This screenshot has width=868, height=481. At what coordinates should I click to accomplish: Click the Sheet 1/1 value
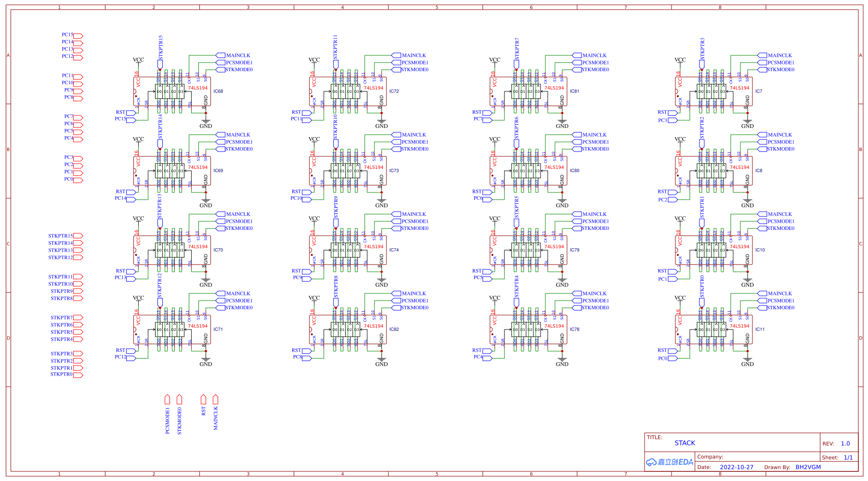[x=848, y=457]
